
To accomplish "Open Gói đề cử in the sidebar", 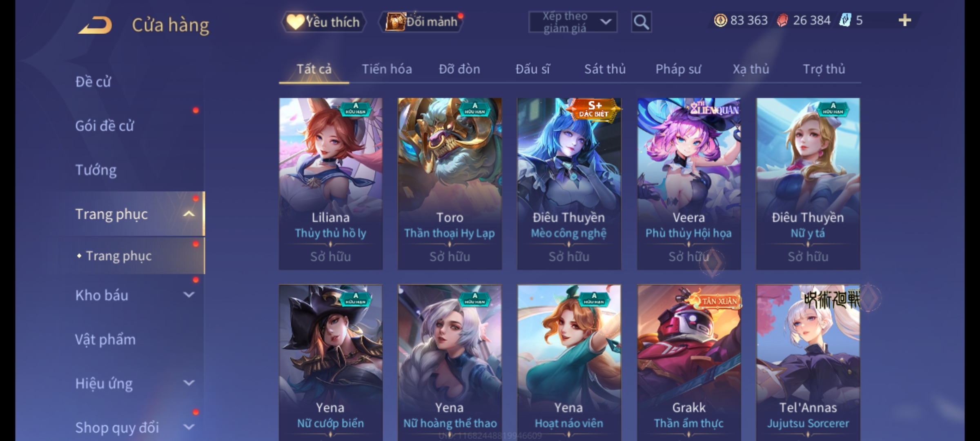I will (x=105, y=126).
